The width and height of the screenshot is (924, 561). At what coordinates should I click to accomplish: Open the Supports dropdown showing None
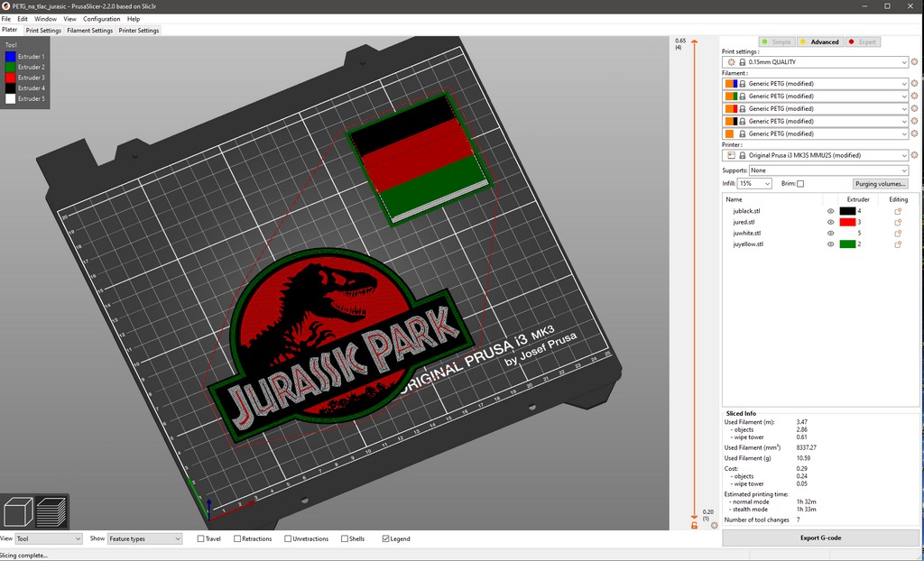tap(828, 170)
